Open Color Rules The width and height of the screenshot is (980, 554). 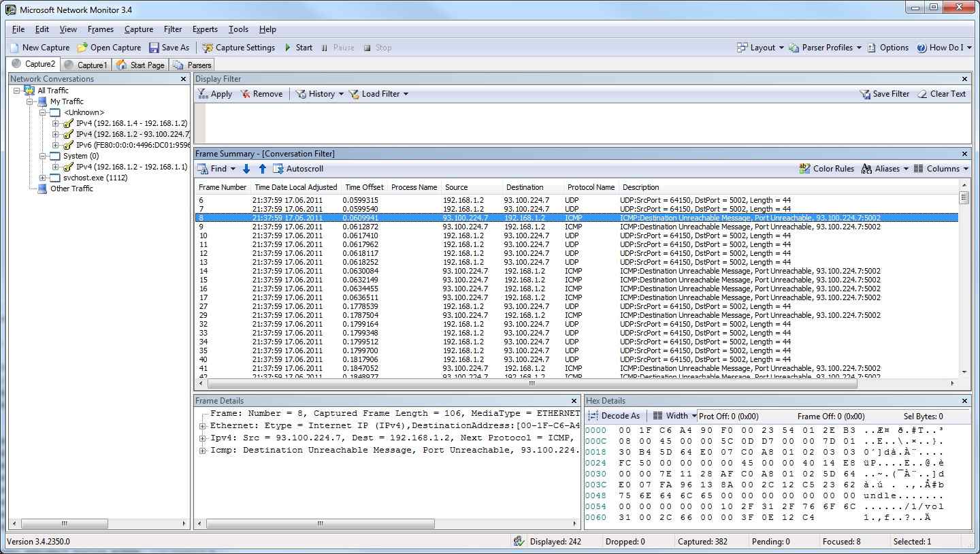point(827,169)
